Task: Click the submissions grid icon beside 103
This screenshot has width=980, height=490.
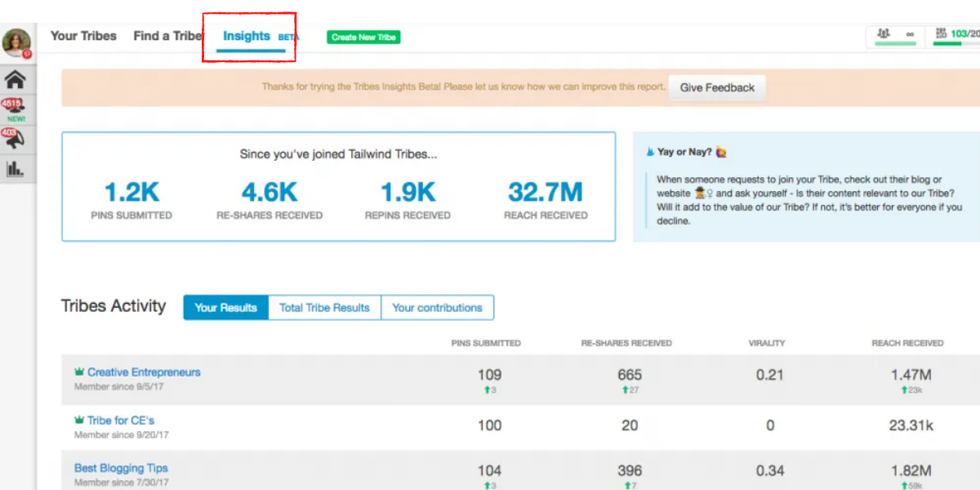Action: (941, 33)
